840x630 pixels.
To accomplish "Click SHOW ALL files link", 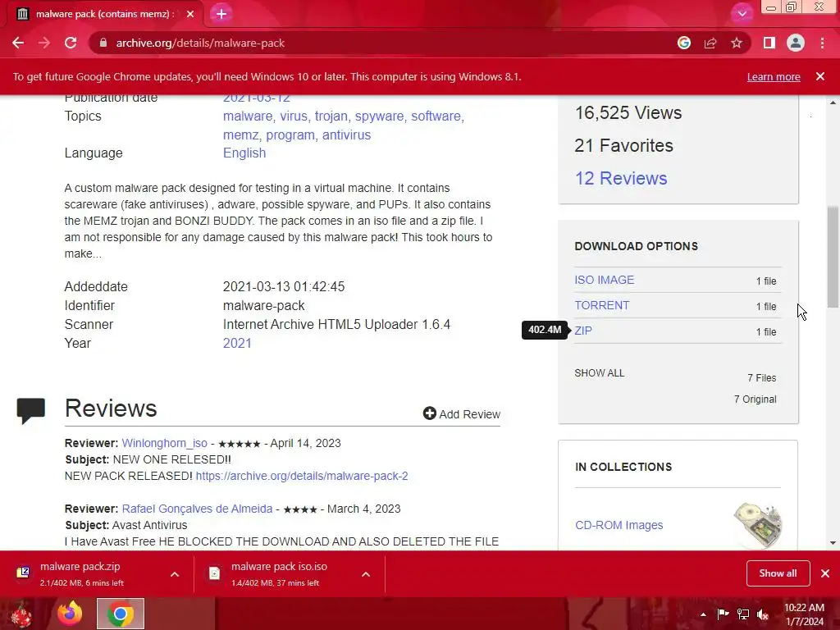I will [599, 373].
